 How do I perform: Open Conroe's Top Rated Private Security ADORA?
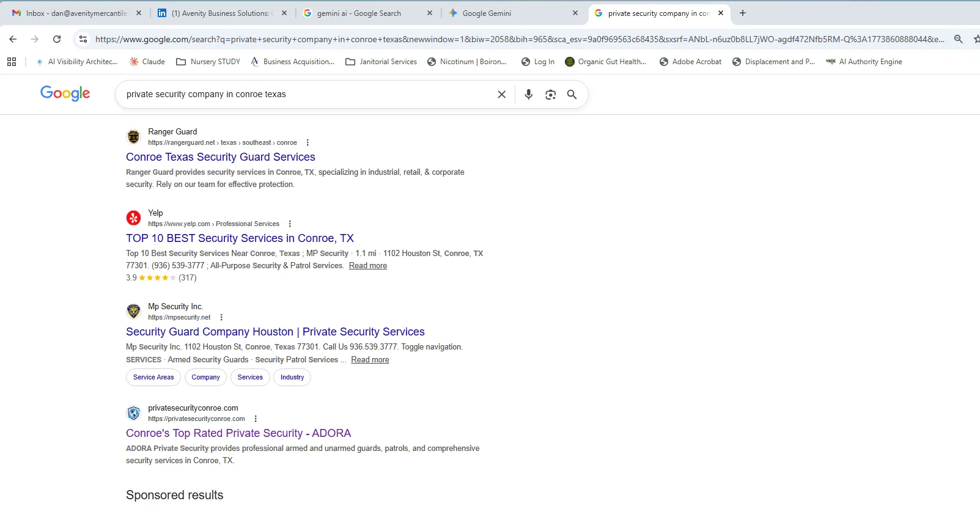pos(238,433)
